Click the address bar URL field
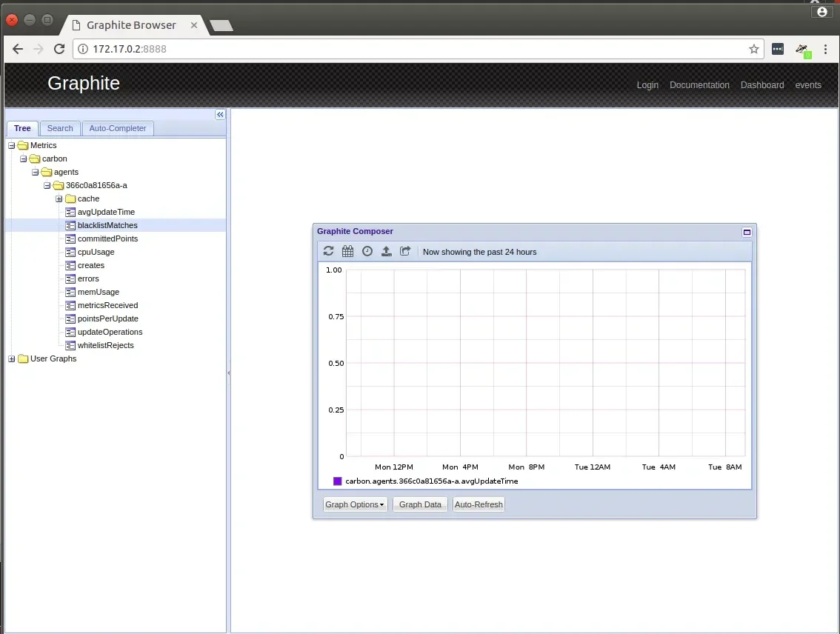This screenshot has height=634, width=840. tap(418, 50)
